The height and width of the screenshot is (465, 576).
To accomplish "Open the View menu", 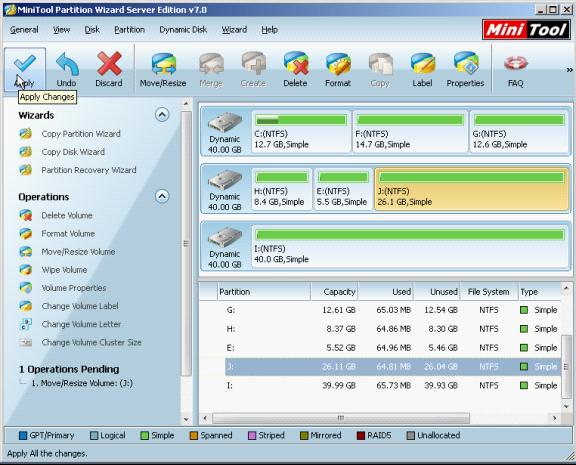I will click(61, 30).
